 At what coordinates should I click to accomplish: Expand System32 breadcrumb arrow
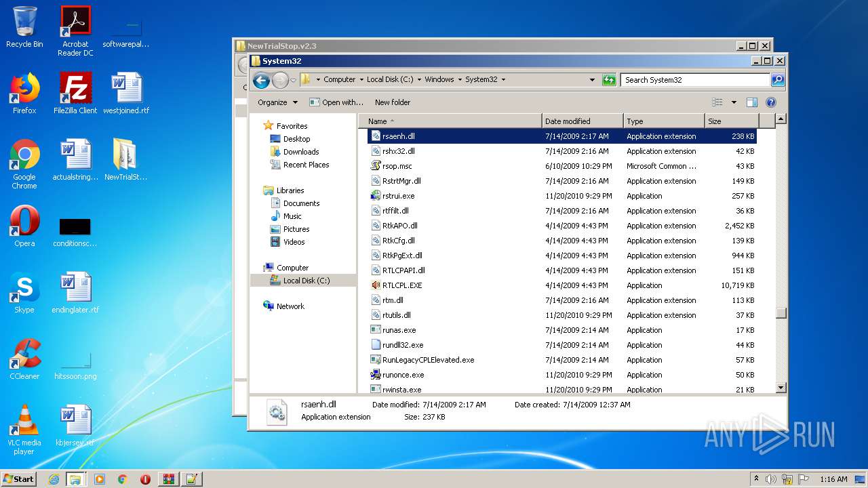point(502,80)
